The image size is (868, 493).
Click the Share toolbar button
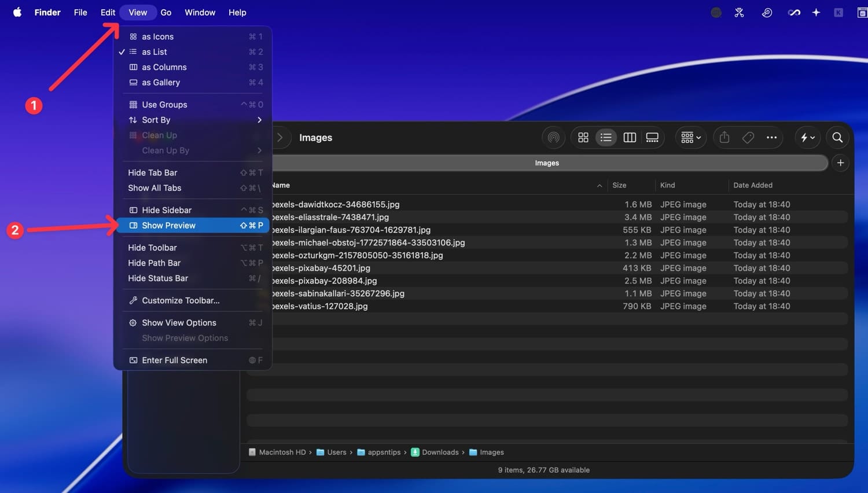724,138
